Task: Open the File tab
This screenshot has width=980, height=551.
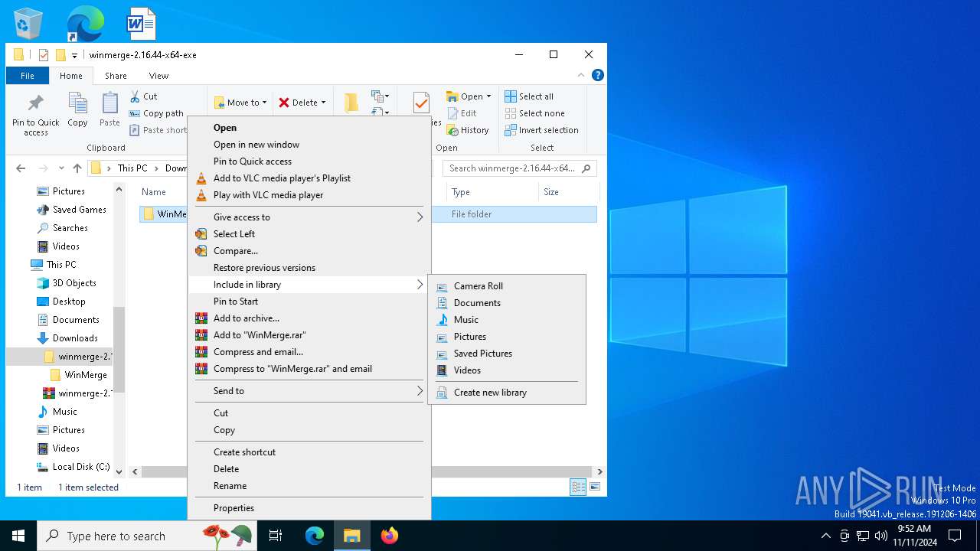Action: 28,76
